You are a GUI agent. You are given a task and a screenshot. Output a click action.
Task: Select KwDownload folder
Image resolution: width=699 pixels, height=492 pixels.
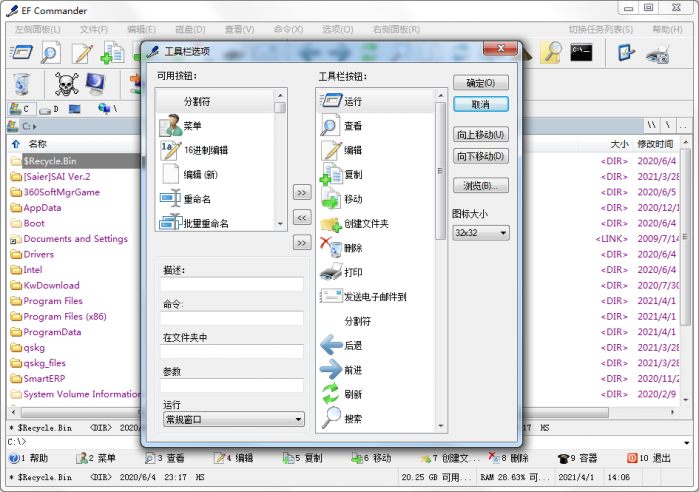point(51,285)
